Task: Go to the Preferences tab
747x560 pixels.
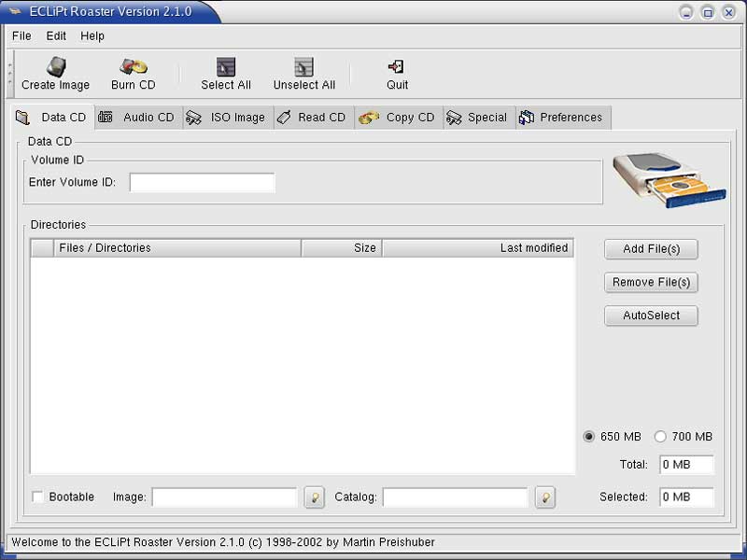Action: tap(562, 118)
